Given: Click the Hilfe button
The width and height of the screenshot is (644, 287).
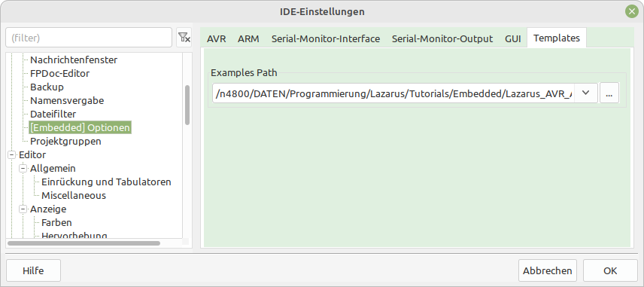Looking at the screenshot, I should tap(33, 270).
